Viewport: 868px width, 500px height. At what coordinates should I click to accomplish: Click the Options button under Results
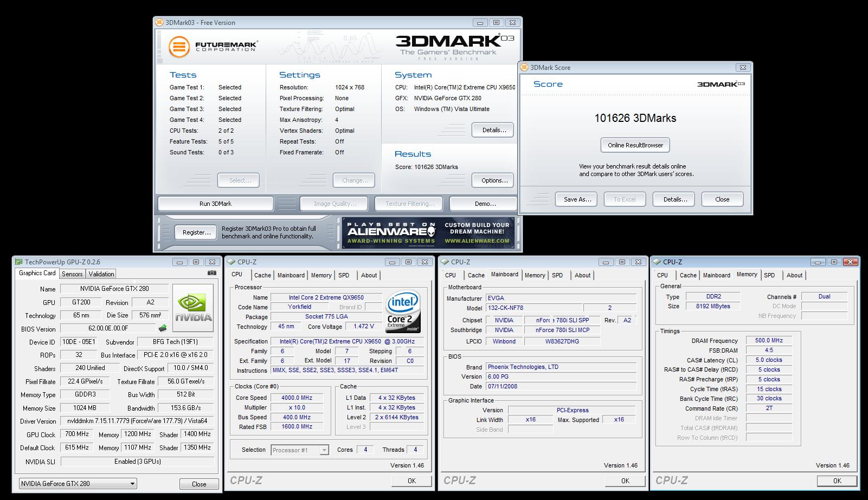coord(493,180)
